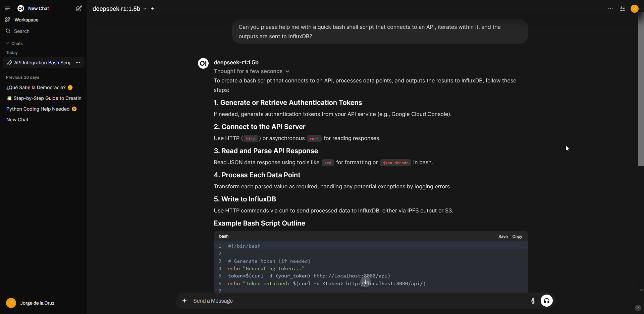The width and height of the screenshot is (644, 314).
Task: Click the 'sed' inline code
Action: (x=328, y=163)
